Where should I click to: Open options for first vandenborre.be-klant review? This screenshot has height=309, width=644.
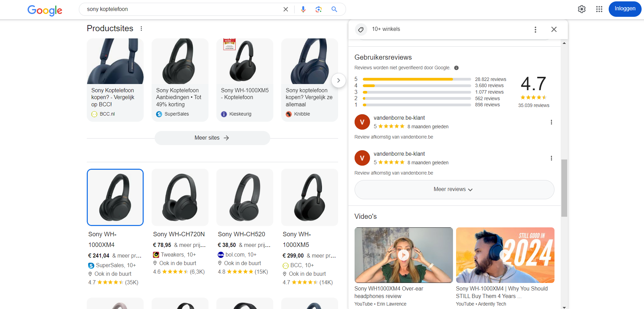point(551,122)
